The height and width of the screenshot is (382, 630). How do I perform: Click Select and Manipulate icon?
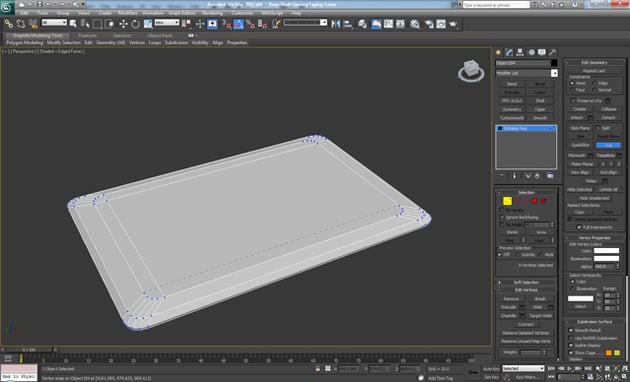pos(200,24)
